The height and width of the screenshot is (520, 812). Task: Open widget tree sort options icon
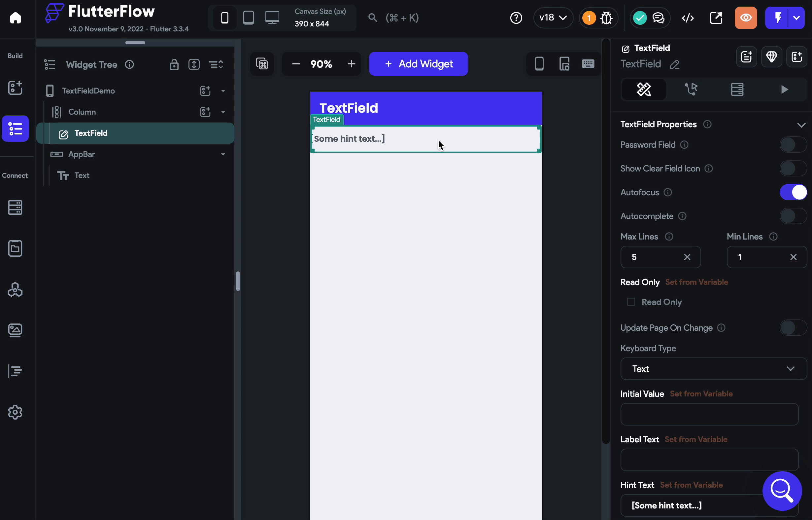click(216, 64)
